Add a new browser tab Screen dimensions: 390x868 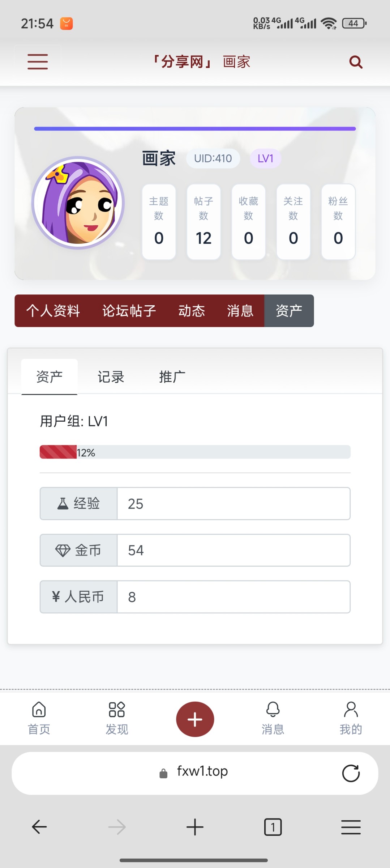click(x=195, y=827)
